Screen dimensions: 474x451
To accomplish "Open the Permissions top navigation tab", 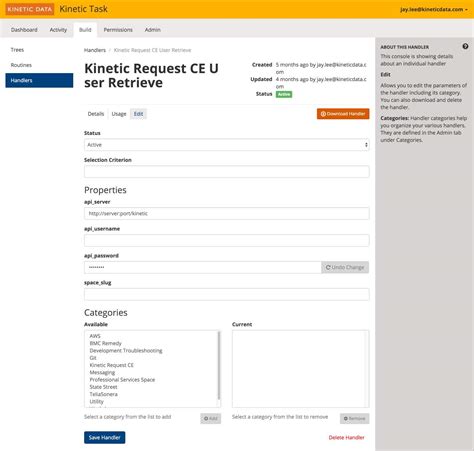I will pos(118,30).
